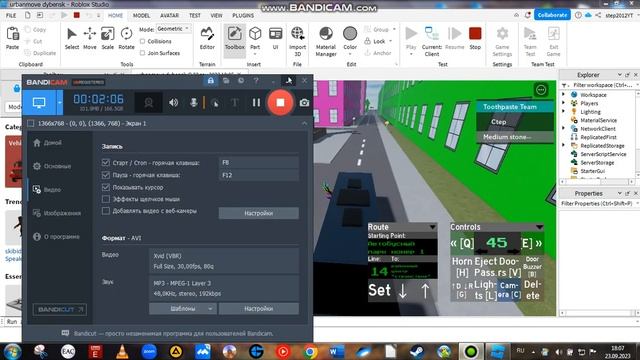
Task: Switch to TEST ribbon tab
Action: coord(195,16)
